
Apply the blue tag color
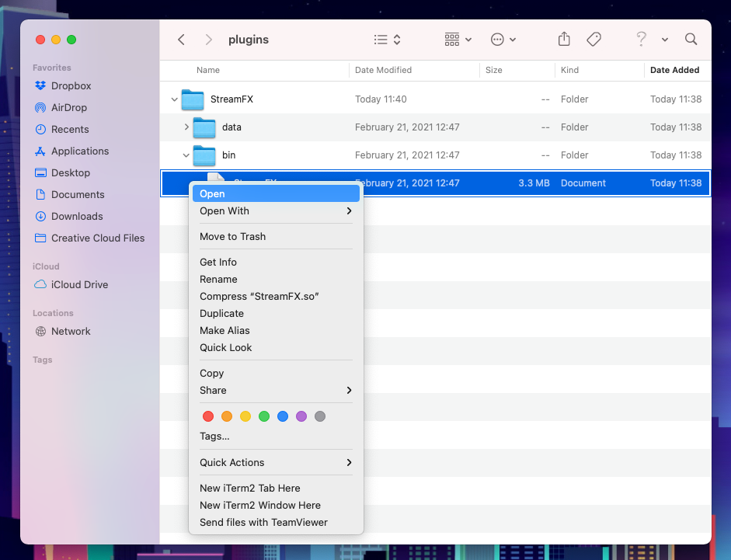point(283,416)
